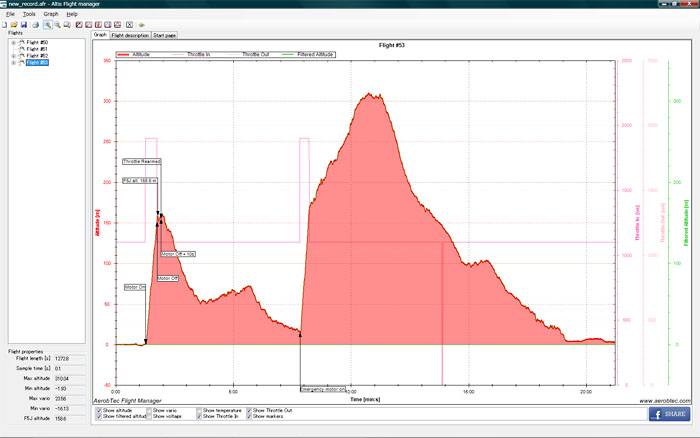Click the Flight #53 chart title

coord(392,45)
